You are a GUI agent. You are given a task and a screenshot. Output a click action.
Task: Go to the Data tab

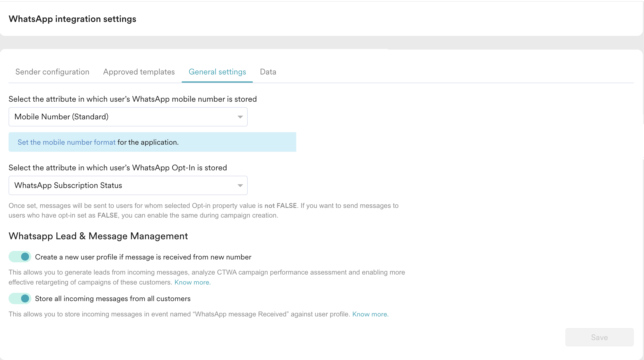pyautogui.click(x=268, y=72)
